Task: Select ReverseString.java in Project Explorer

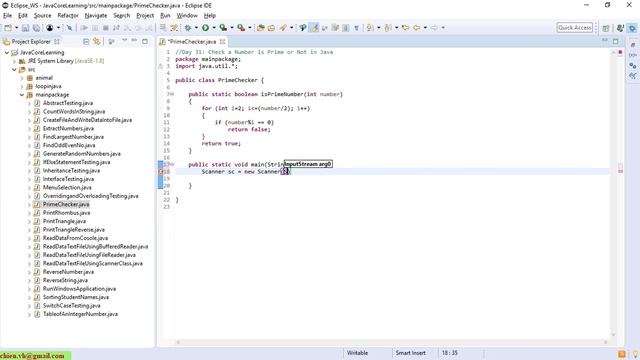Action: pos(65,280)
